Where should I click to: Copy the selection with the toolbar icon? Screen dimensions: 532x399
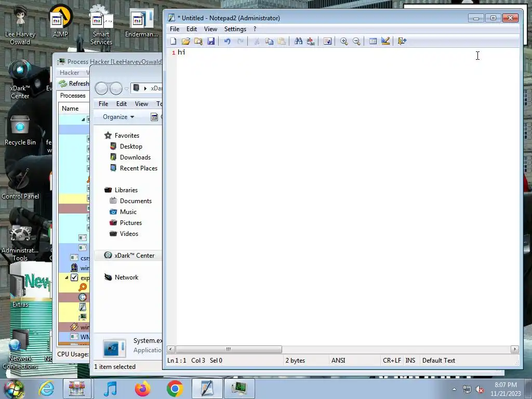tap(269, 42)
